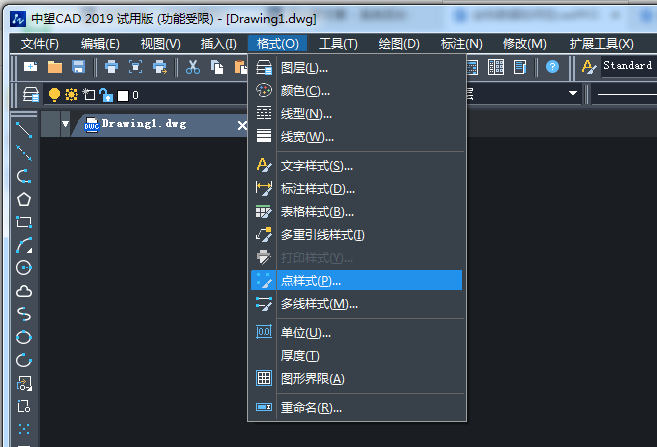Select the Line tool in left toolbar

(x=24, y=131)
